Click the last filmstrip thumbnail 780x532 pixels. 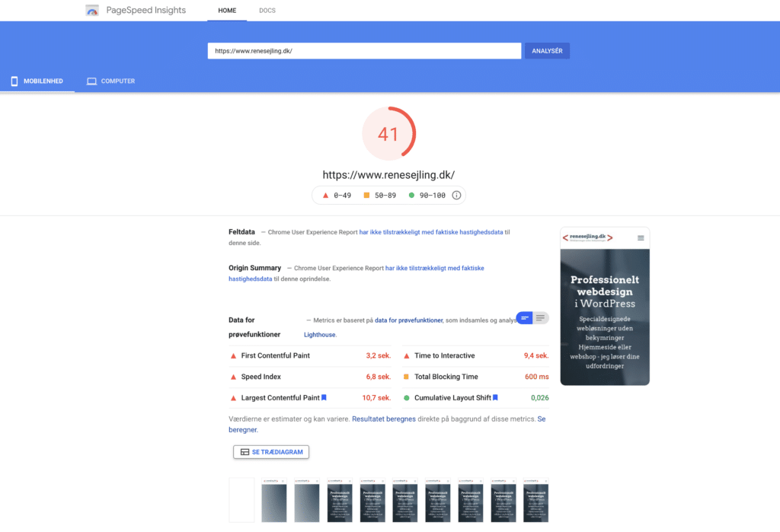(535, 500)
